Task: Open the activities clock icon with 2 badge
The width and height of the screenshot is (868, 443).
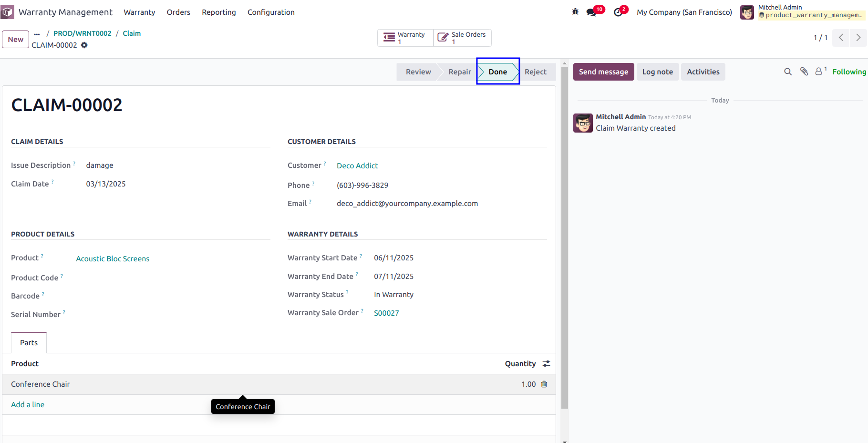Action: [619, 12]
